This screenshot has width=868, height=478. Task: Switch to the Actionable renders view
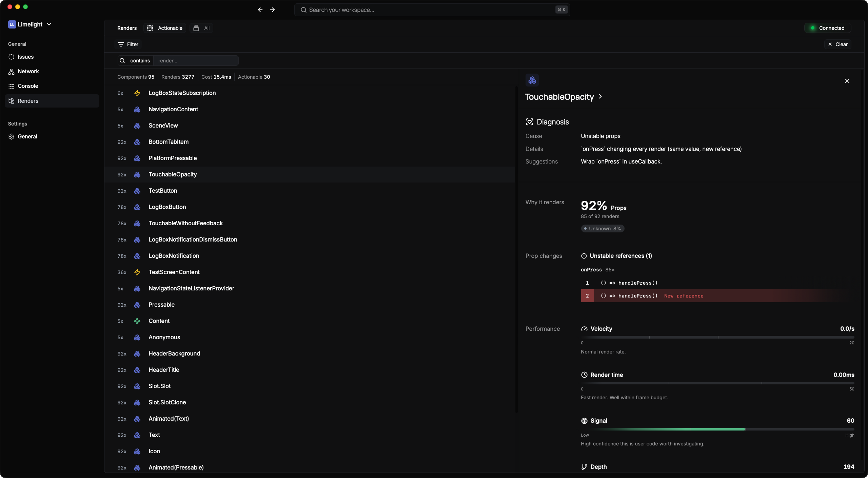165,28
